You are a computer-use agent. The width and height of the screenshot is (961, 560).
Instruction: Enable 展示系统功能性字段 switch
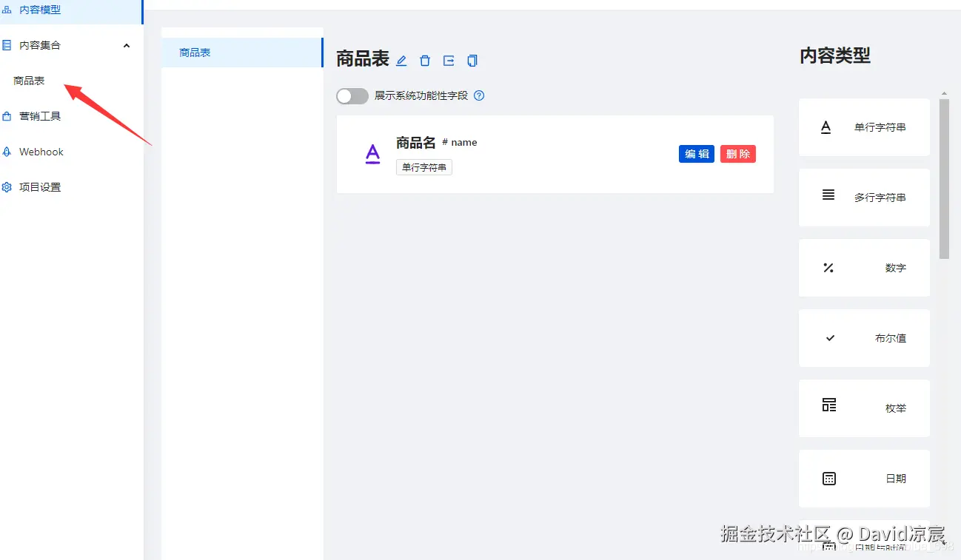tap(352, 95)
